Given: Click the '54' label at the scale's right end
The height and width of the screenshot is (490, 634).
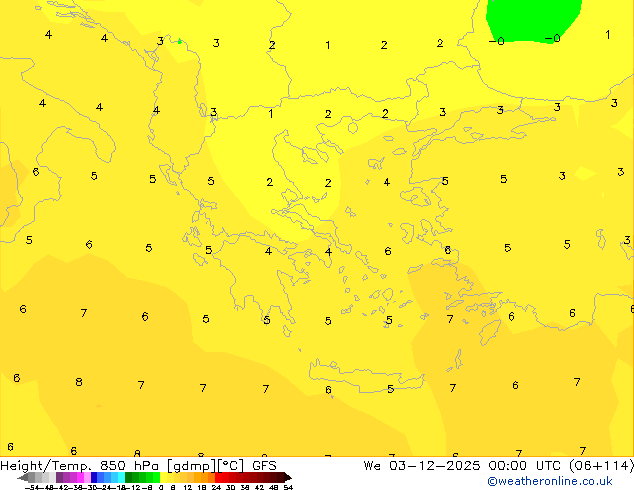Looking at the screenshot, I should [x=288, y=487].
